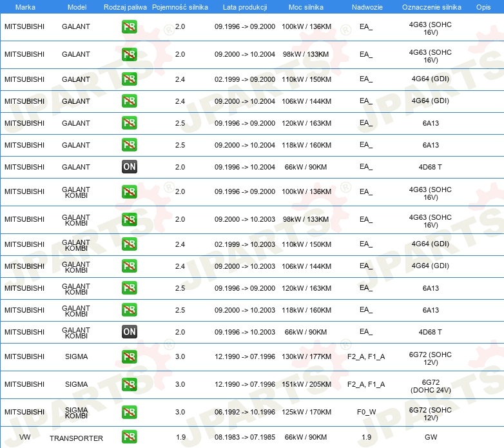The image size is (504, 448).
Task: Click petrol icon for Galant 100kW/136KM first row
Action: pyautogui.click(x=129, y=26)
